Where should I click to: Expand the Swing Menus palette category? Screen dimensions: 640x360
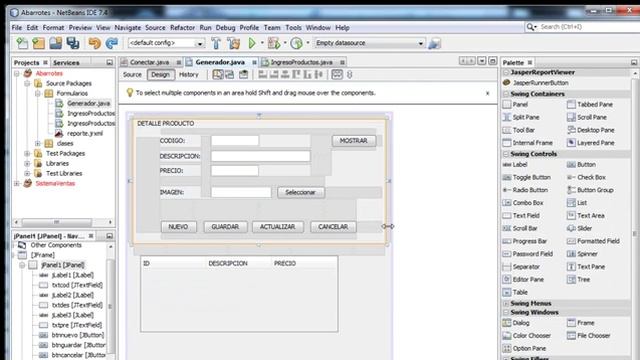(x=506, y=303)
